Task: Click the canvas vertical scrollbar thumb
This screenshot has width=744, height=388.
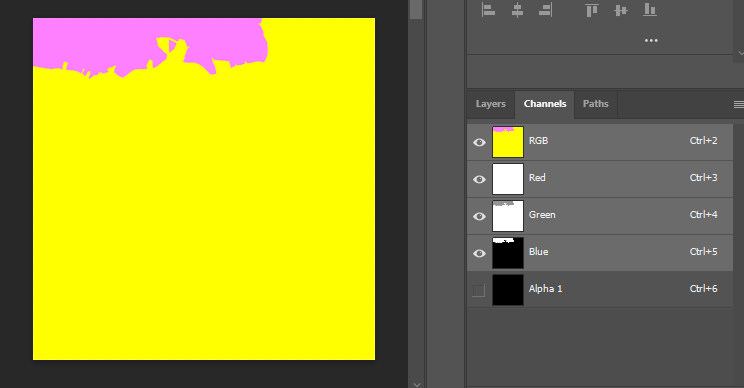Action: coord(416,9)
